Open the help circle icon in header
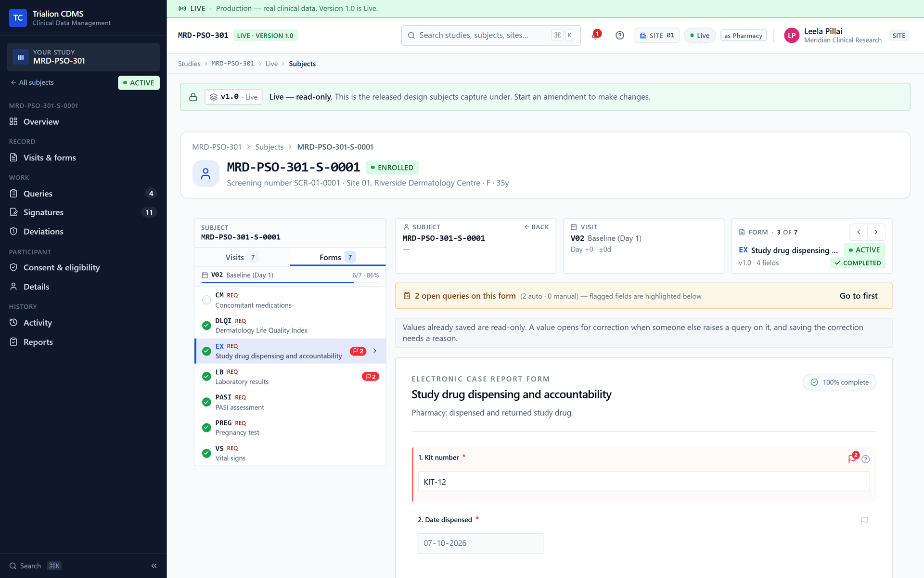 tap(620, 35)
